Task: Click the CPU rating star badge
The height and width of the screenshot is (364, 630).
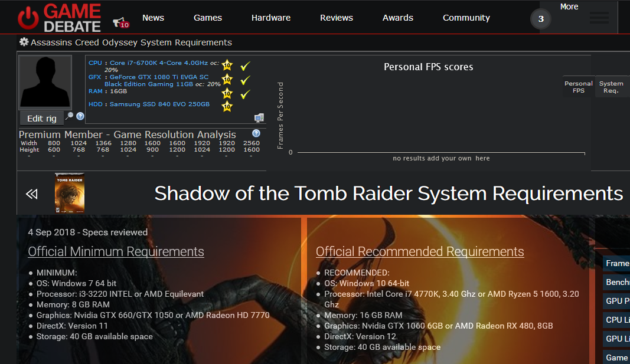Action: (227, 65)
